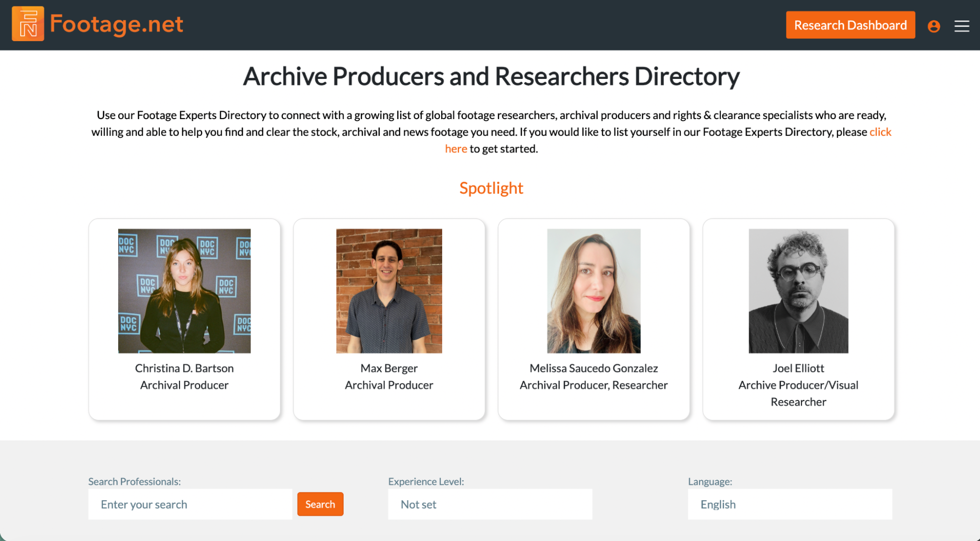Open the Language dropdown showing English
980x541 pixels.
[790, 504]
